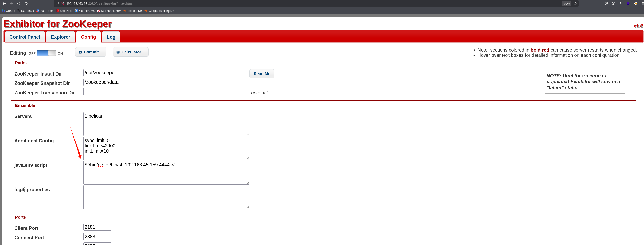Click the purple stacked-layers extension icon
Image resolution: width=644 pixels, height=245 pixels.
coord(628,3)
